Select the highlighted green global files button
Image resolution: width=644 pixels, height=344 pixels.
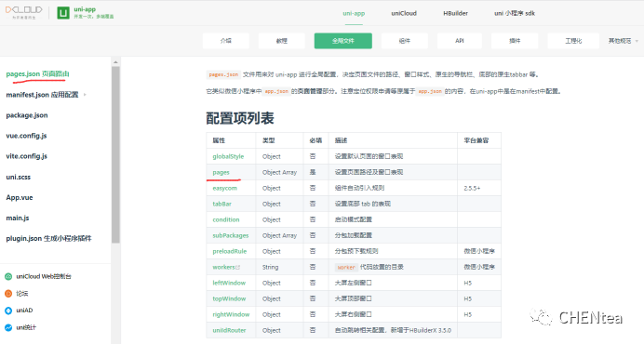coord(343,41)
